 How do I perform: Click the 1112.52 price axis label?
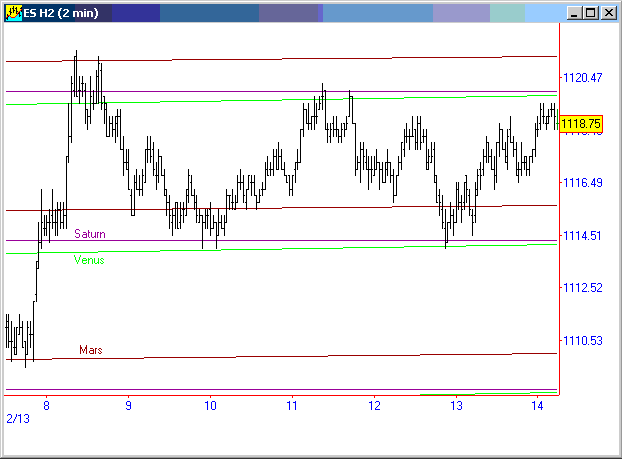[x=581, y=288]
